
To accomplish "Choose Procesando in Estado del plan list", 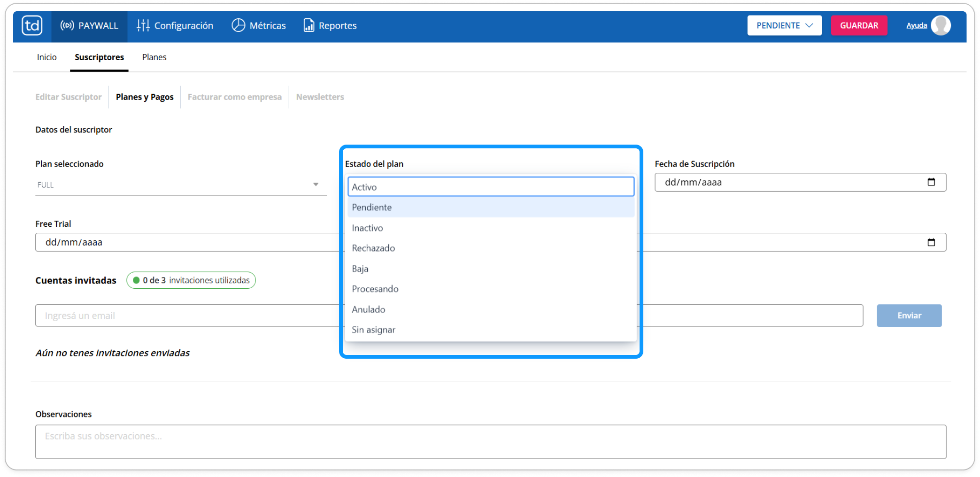I will coord(491,289).
